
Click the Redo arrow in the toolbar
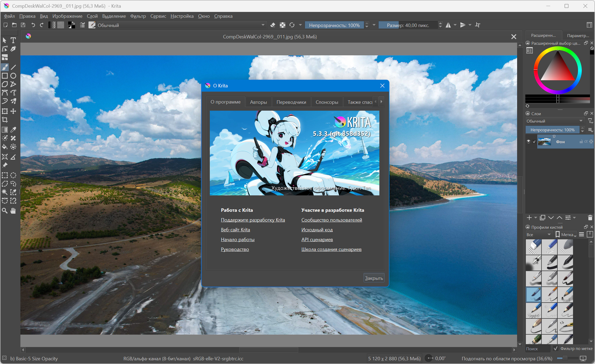(42, 25)
